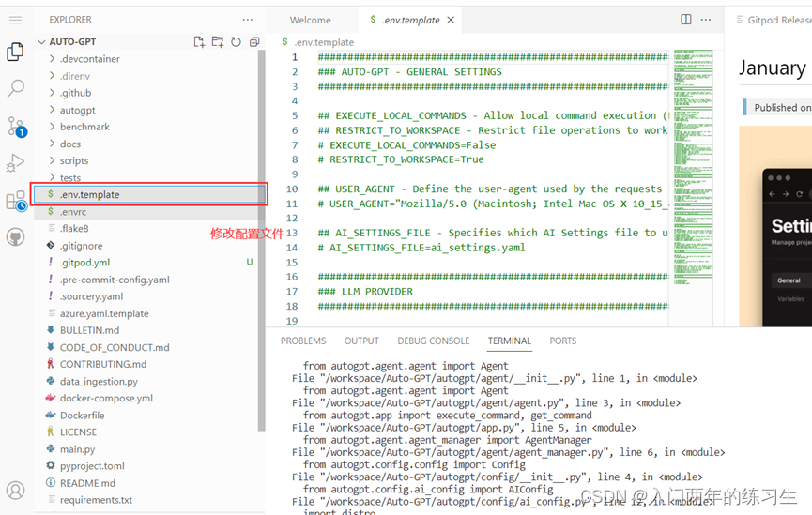
Task: Open the requirements.txt file
Action: (146, 500)
